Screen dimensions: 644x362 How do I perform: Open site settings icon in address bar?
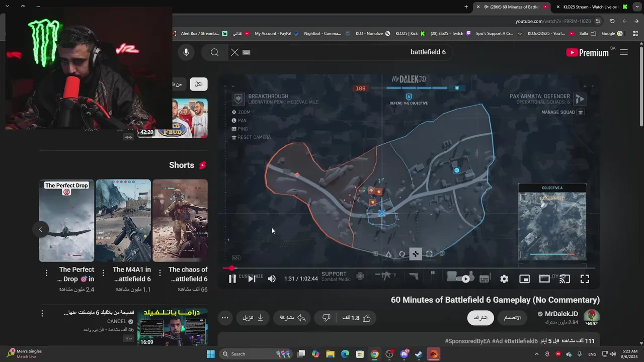(x=598, y=21)
